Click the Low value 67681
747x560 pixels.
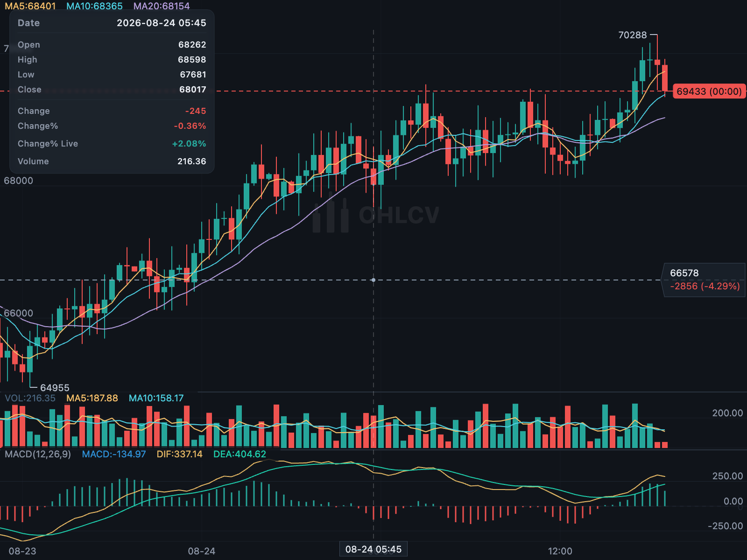193,75
